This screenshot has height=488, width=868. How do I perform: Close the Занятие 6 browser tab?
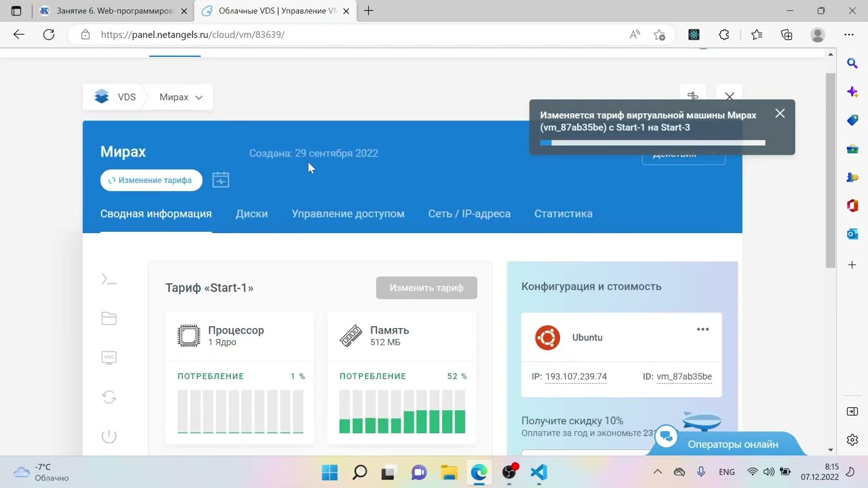pyautogui.click(x=184, y=11)
